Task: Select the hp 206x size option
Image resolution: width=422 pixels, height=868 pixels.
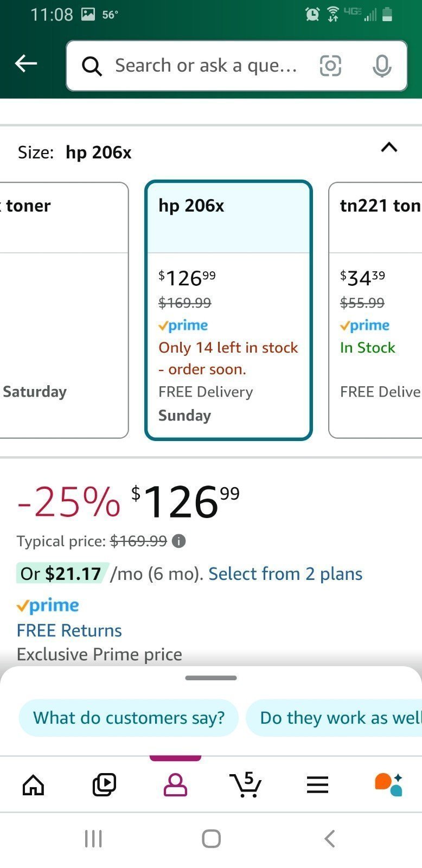Action: [228, 310]
